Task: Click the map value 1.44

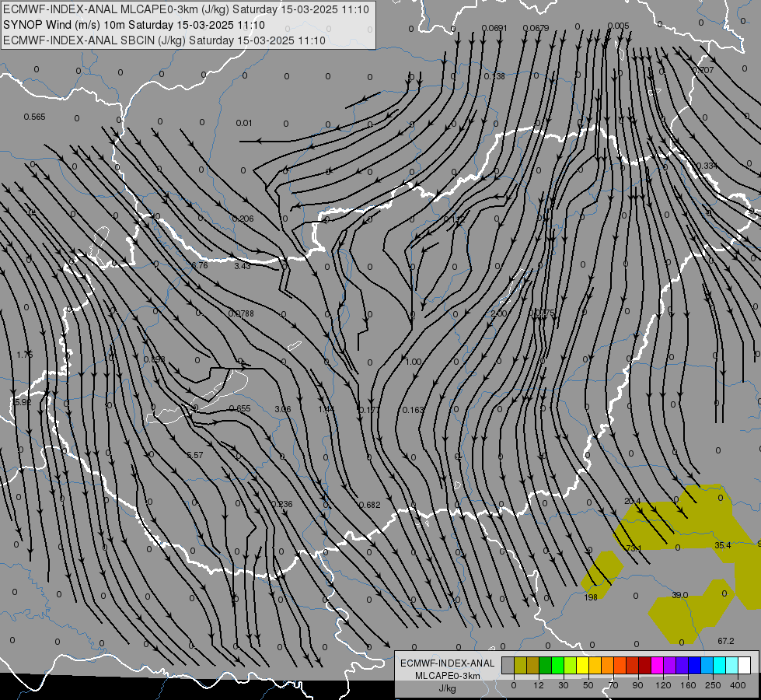Action: point(326,410)
